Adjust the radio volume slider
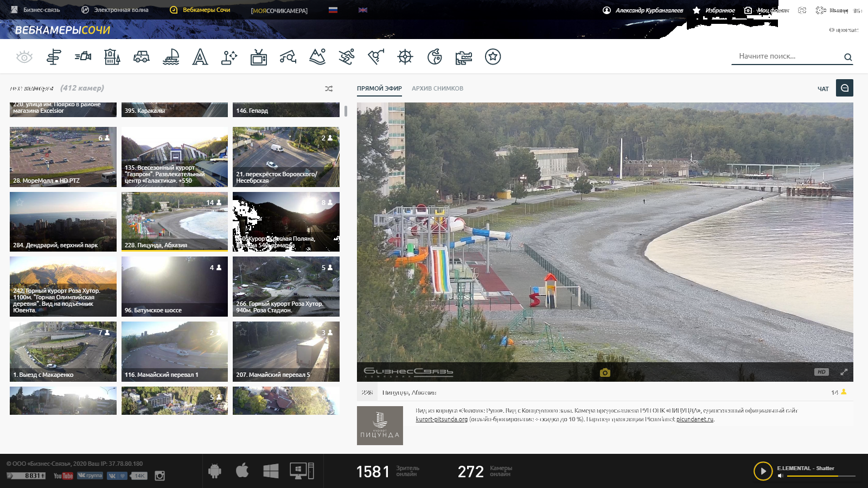Screen dimensions: 868x488 [x=821, y=476]
